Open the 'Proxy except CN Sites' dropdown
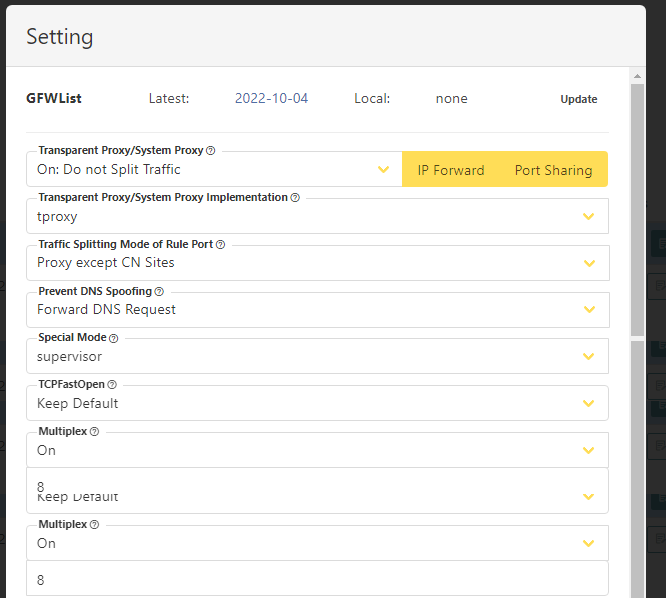The width and height of the screenshot is (666, 598). point(318,263)
